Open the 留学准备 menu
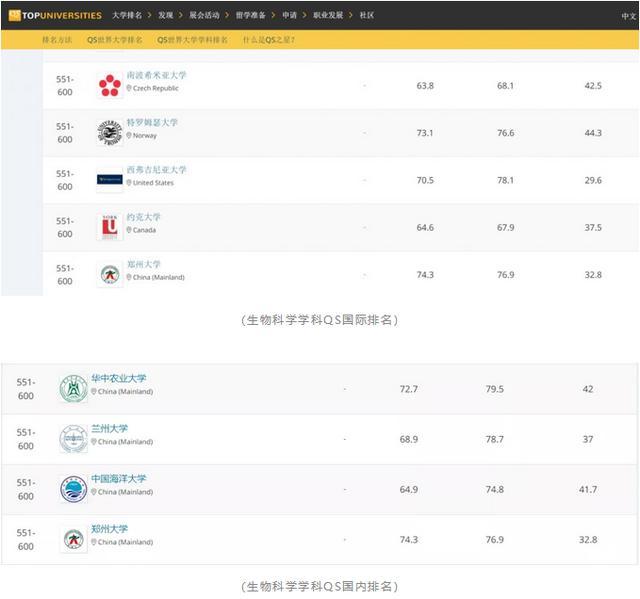The height and width of the screenshot is (599, 640). point(251,15)
